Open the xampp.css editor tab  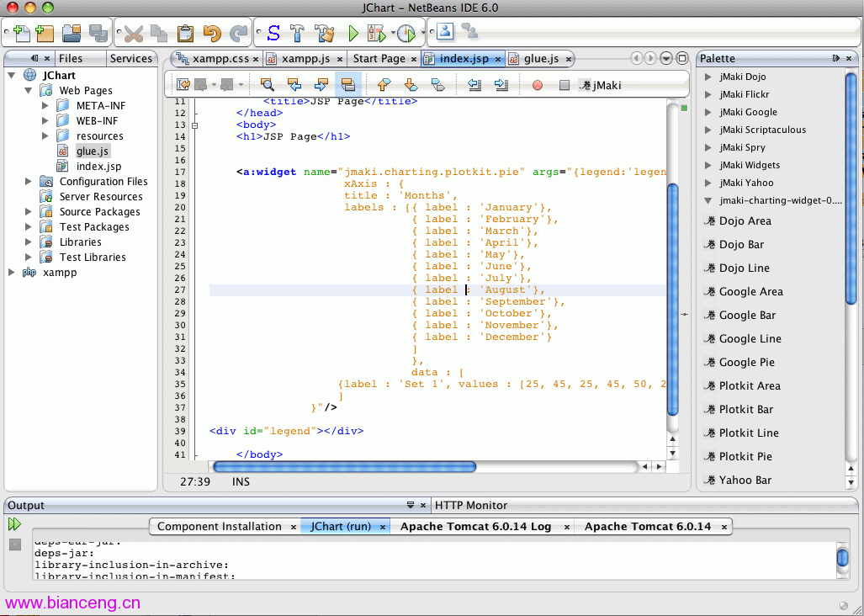(220, 58)
